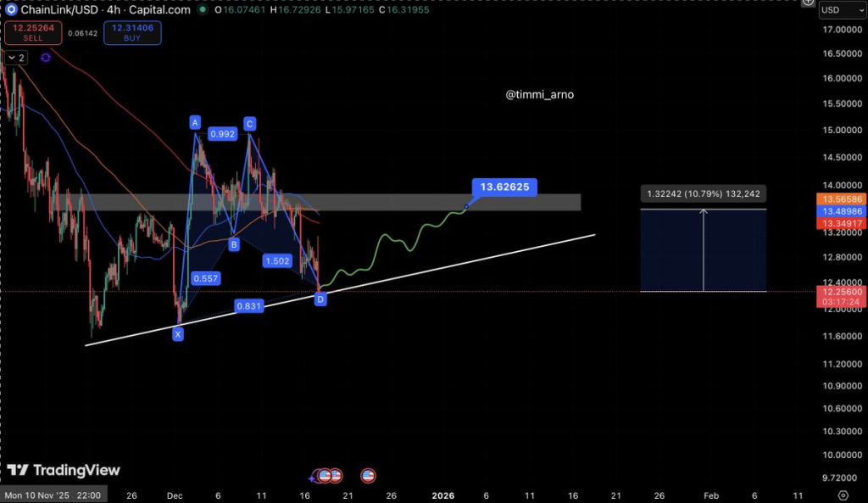Open the 4h interval selector in the legend
This screenshot has height=503, width=868.
pyautogui.click(x=112, y=9)
